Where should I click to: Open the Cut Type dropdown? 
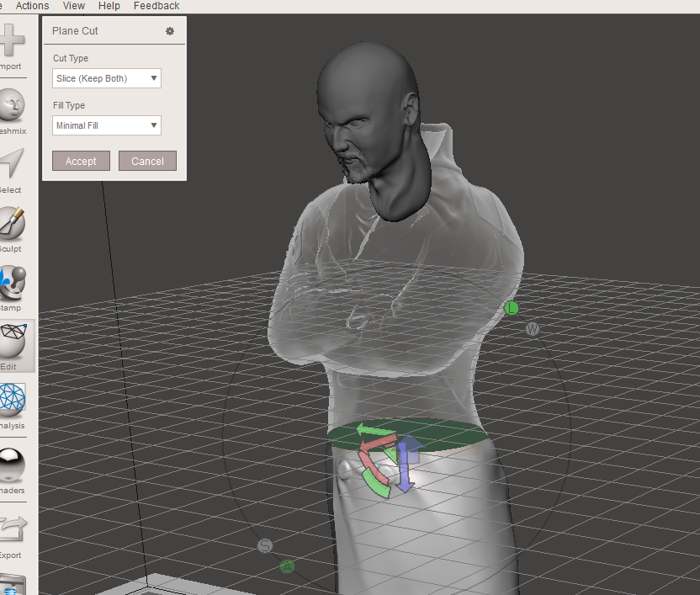click(x=107, y=78)
